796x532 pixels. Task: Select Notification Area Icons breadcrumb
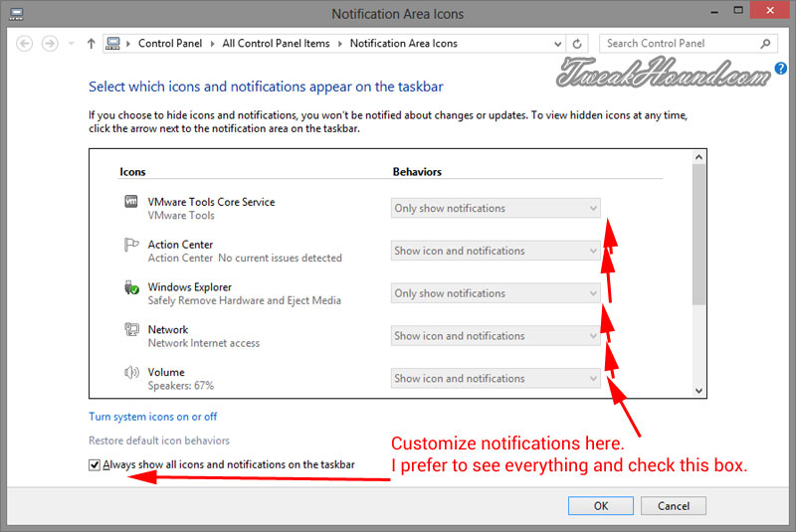point(404,44)
